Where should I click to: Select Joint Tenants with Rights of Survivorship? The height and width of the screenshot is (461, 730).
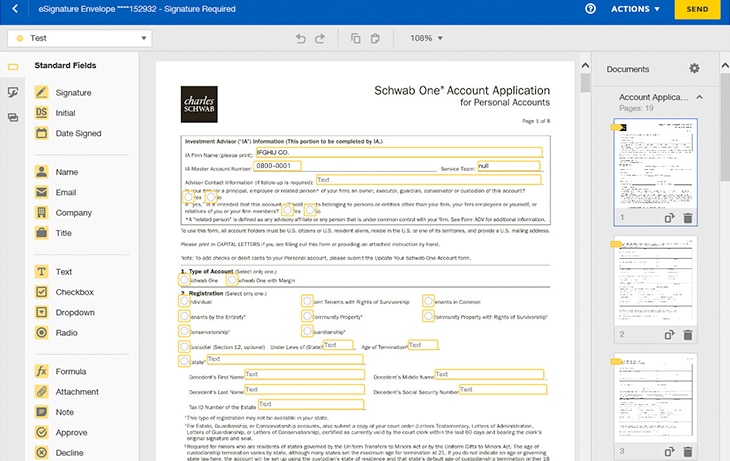point(307,301)
